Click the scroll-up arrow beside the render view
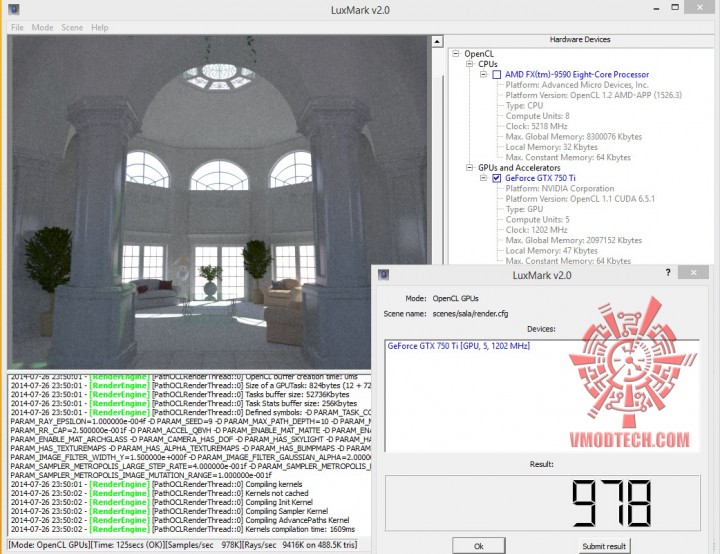 pyautogui.click(x=437, y=42)
